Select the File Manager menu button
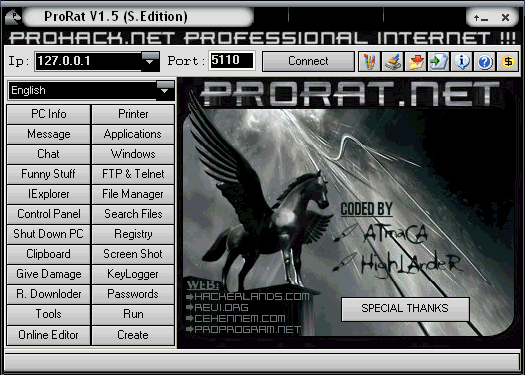The height and width of the screenshot is (375, 525). click(x=133, y=194)
